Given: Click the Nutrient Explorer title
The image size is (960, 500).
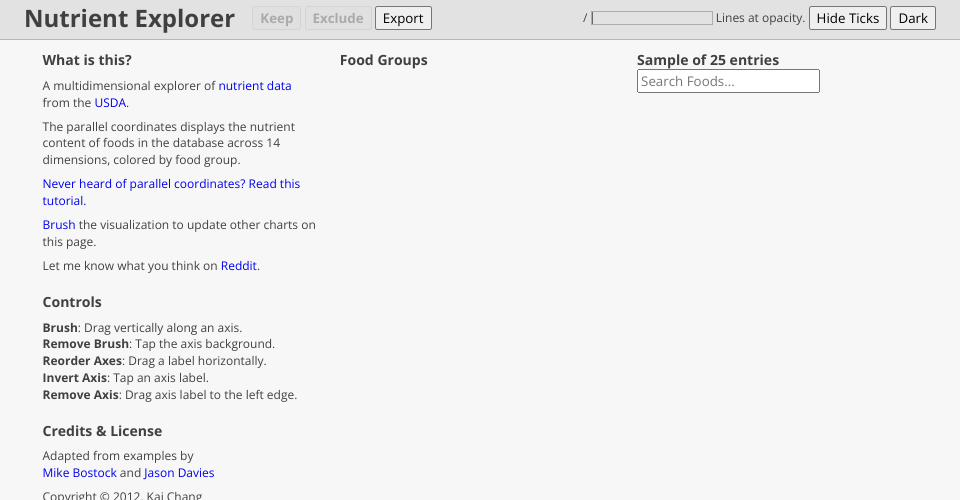Looking at the screenshot, I should point(129,19).
